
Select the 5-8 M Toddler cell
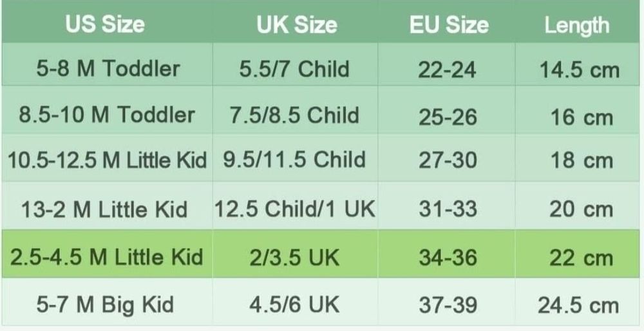[x=108, y=68]
